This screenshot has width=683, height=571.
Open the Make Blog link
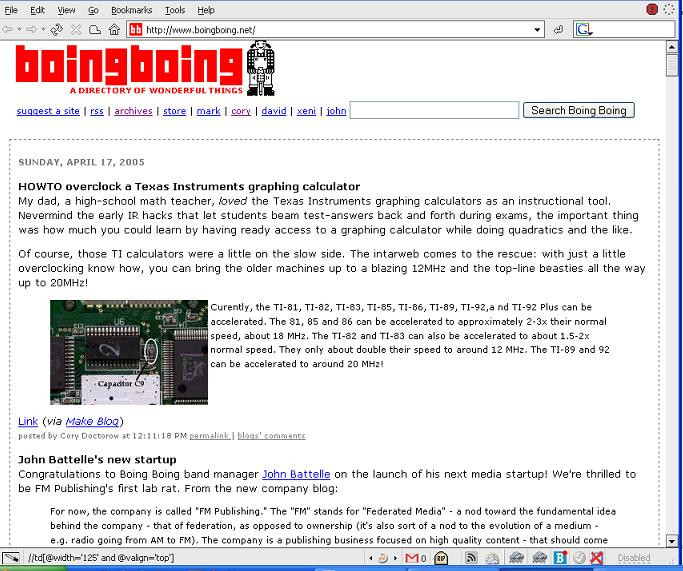(92, 421)
